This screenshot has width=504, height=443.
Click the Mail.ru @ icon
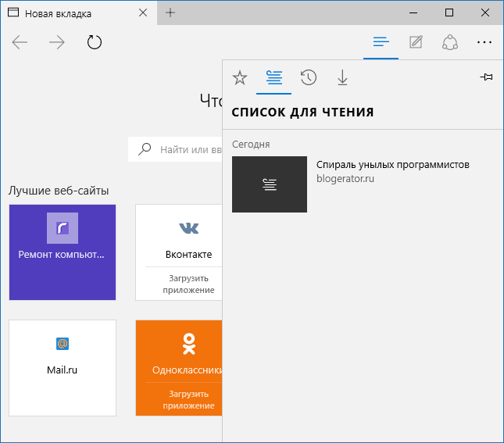tap(63, 344)
